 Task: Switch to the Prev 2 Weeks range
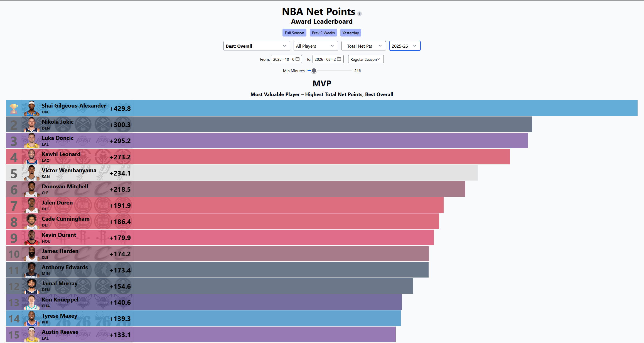(323, 33)
